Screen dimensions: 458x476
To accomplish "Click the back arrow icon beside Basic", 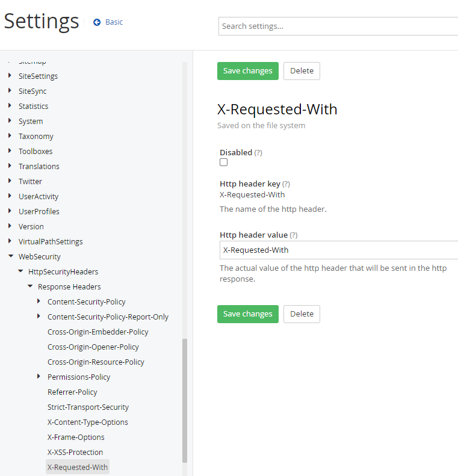I will 97,22.
